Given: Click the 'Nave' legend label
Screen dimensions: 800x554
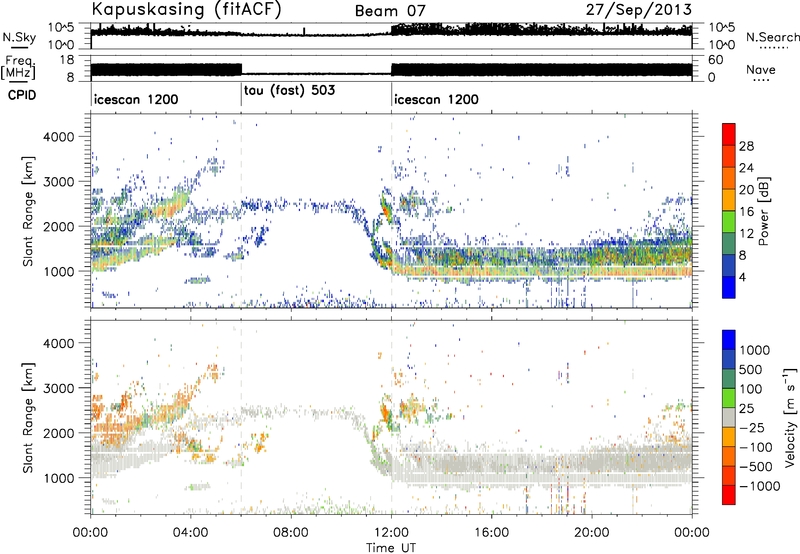Looking at the screenshot, I should click(x=761, y=69).
